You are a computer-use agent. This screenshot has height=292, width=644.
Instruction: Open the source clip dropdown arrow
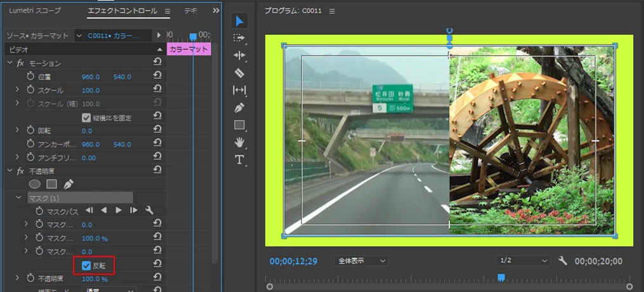coord(79,36)
